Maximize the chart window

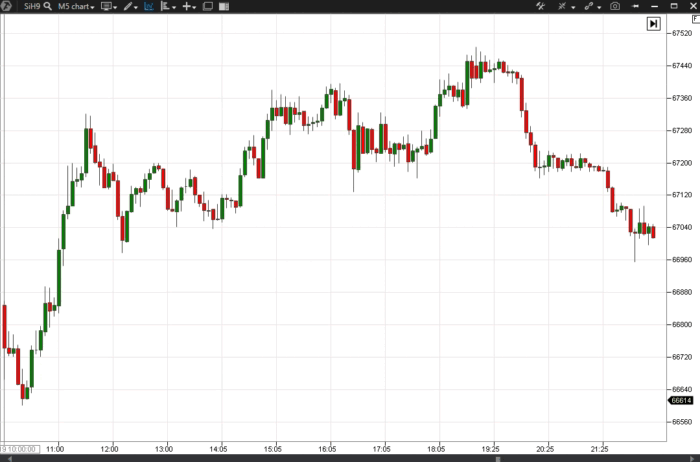pos(674,6)
